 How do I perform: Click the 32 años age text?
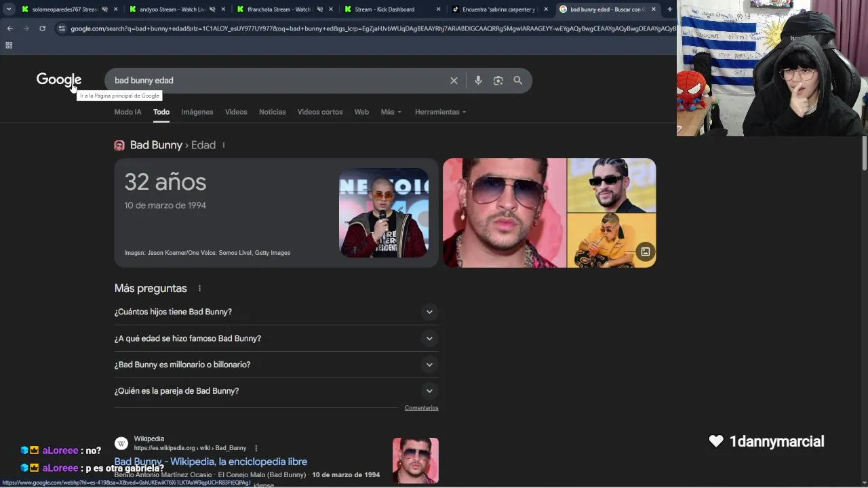point(165,182)
